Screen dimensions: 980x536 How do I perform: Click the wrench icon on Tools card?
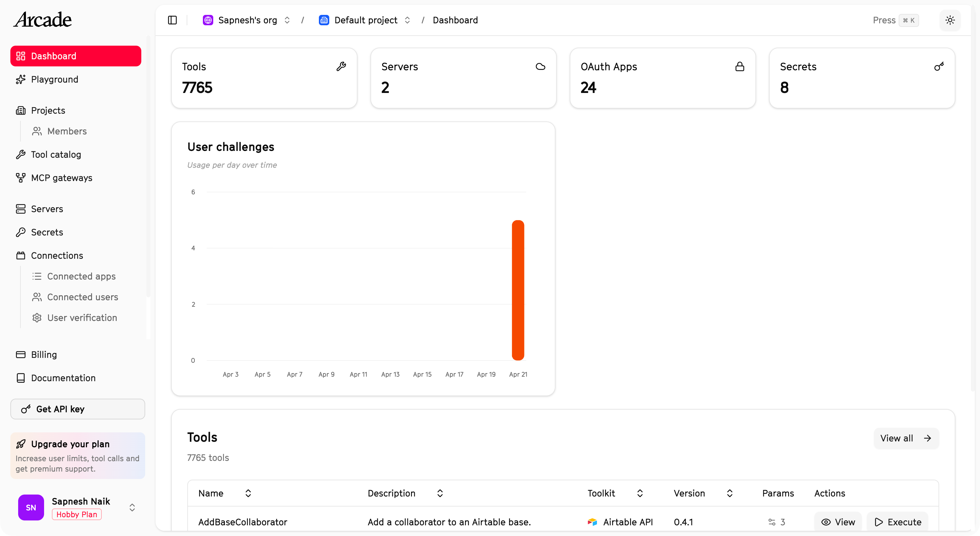point(341,66)
